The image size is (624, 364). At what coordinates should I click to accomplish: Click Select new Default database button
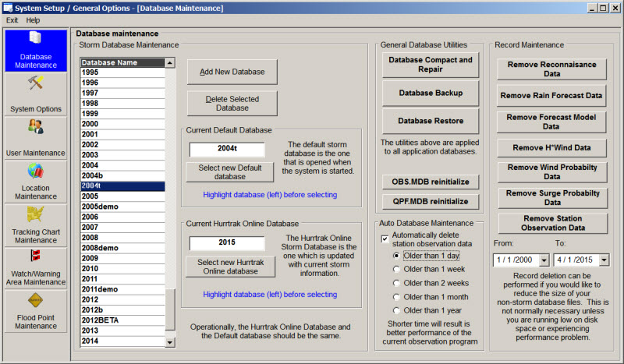point(230,172)
